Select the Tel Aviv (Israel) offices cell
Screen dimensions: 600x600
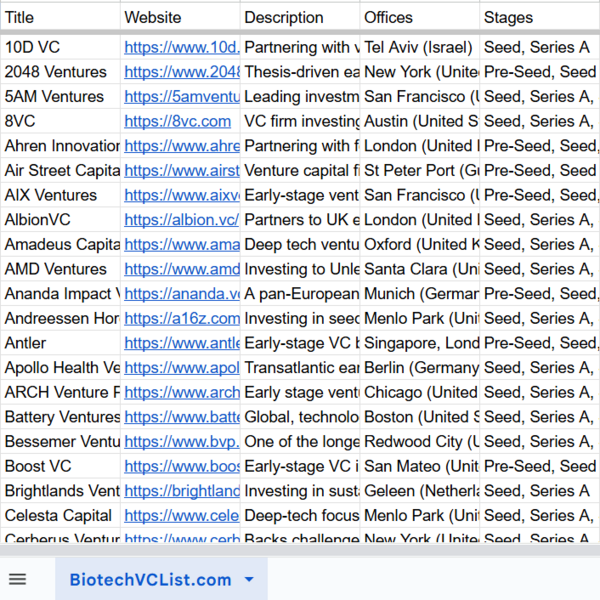click(x=420, y=47)
